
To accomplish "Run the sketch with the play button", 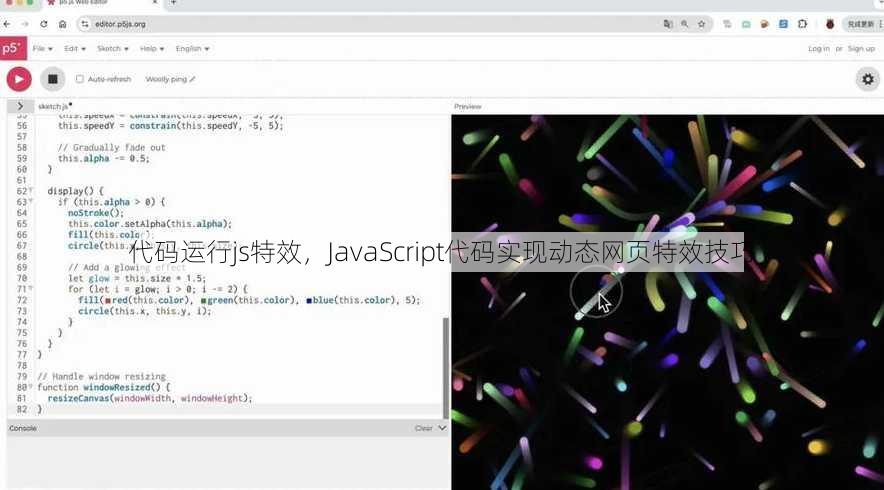I will tap(19, 80).
